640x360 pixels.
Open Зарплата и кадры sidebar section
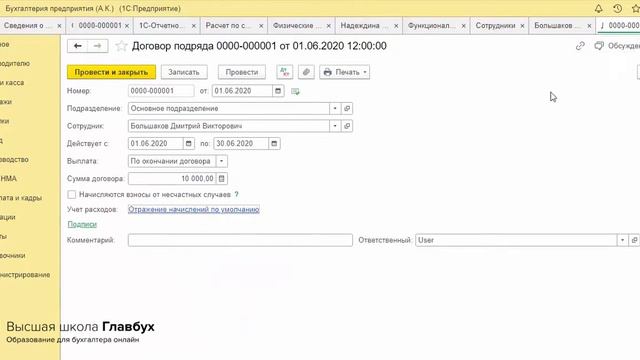pyautogui.click(x=21, y=198)
